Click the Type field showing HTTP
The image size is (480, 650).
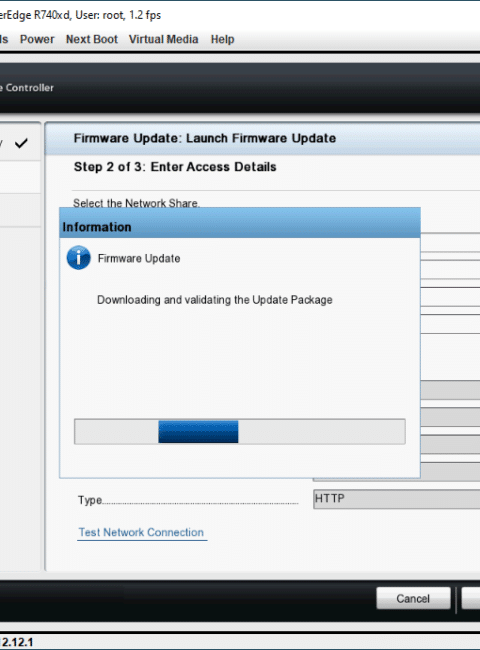[x=396, y=499]
